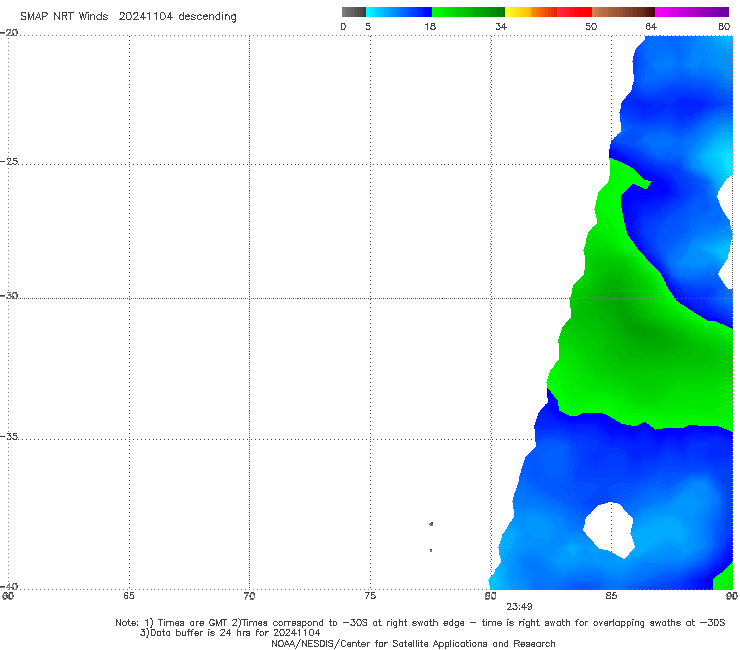Click the NOAA/NESDIS attribution text

pyautogui.click(x=413, y=643)
